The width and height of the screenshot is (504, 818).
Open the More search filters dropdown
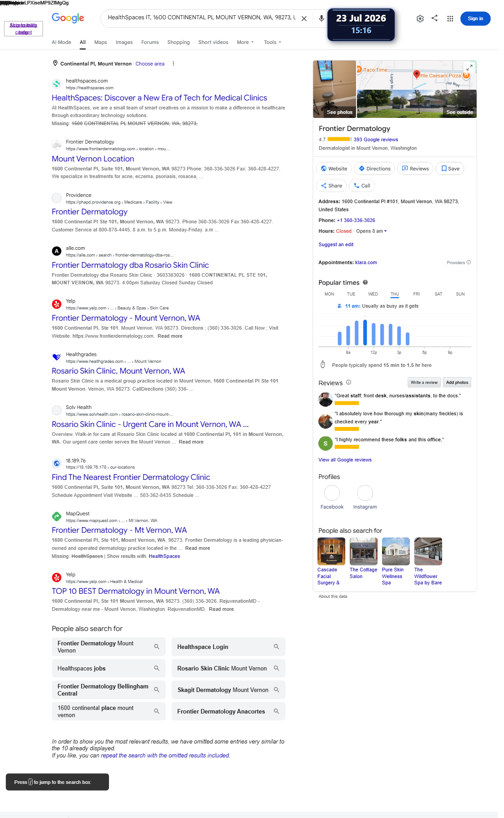click(x=245, y=42)
